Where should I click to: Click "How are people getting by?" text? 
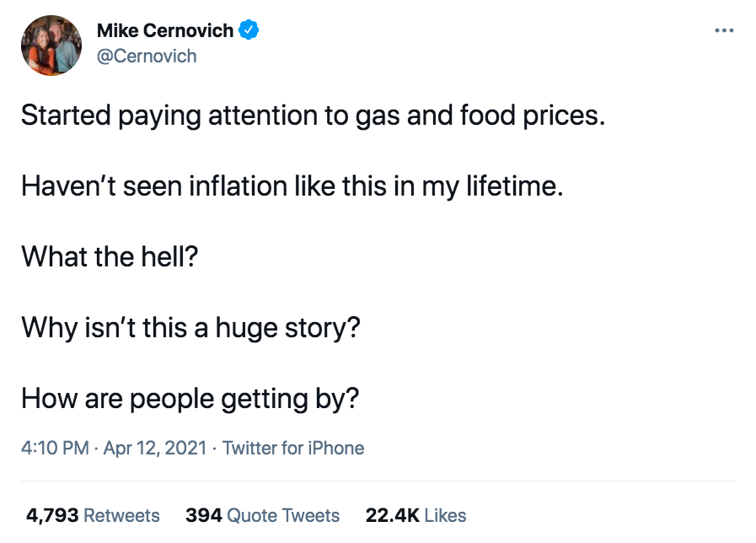point(190,396)
